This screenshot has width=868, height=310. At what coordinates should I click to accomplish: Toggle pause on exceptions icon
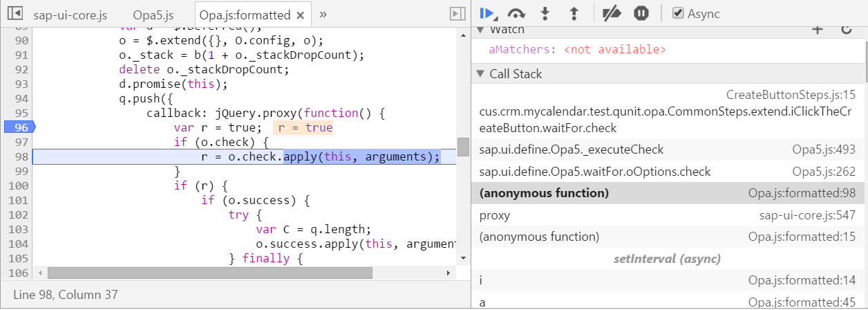coord(641,13)
